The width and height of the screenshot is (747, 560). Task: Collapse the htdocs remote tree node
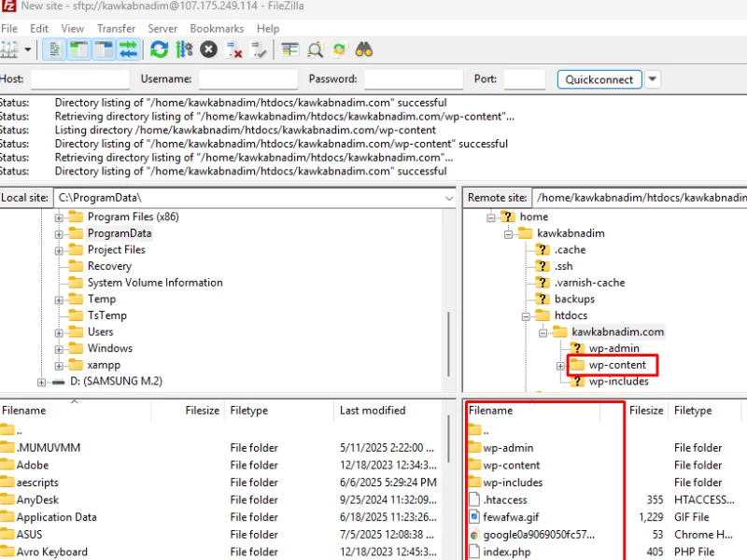(526, 316)
